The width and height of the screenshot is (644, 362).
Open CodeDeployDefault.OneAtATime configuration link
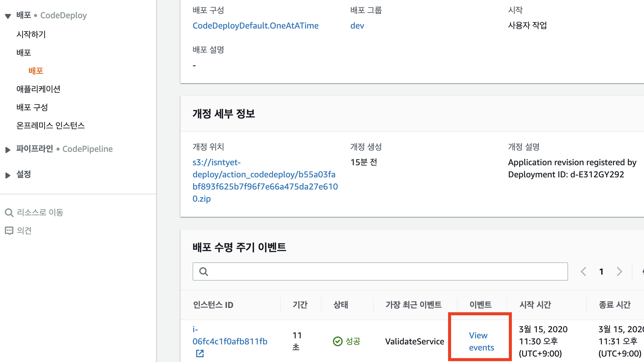(255, 26)
